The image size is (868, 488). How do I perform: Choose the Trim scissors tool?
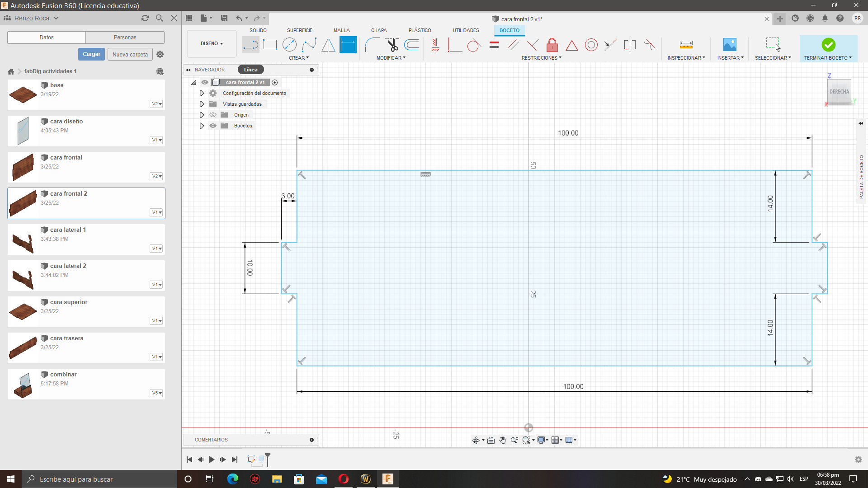click(x=392, y=45)
